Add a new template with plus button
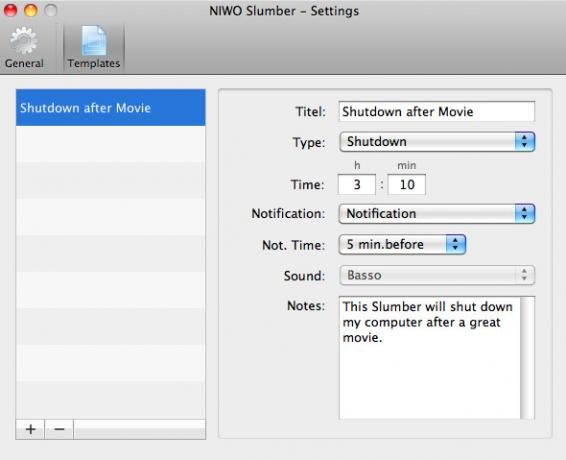 coord(30,429)
